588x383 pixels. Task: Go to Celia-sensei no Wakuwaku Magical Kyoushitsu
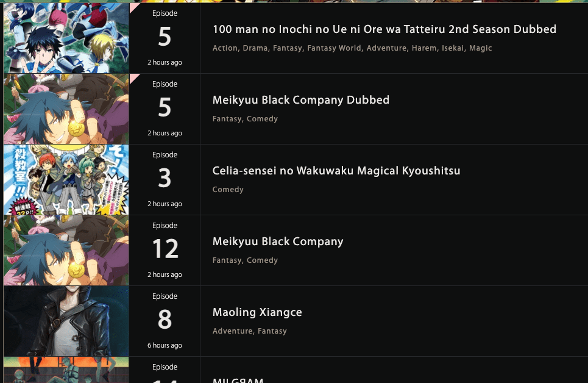(336, 171)
